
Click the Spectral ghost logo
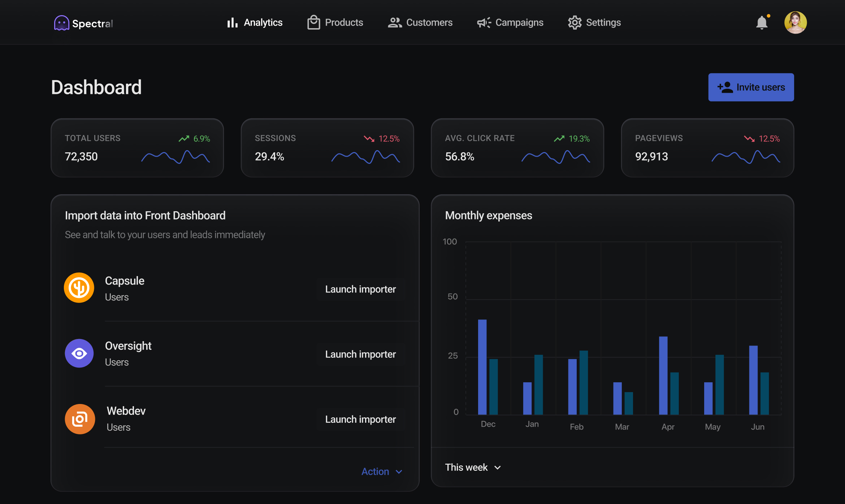(x=61, y=23)
